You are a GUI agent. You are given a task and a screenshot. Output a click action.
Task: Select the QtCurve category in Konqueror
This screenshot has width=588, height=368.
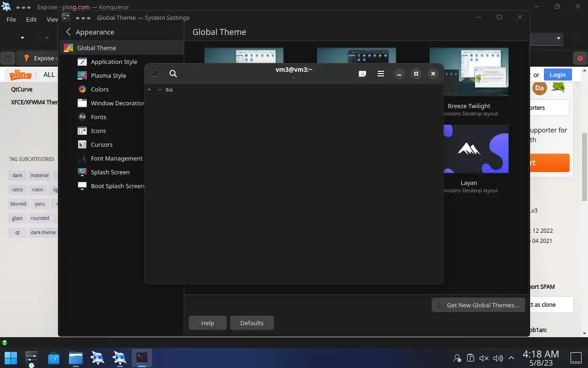[22, 89]
